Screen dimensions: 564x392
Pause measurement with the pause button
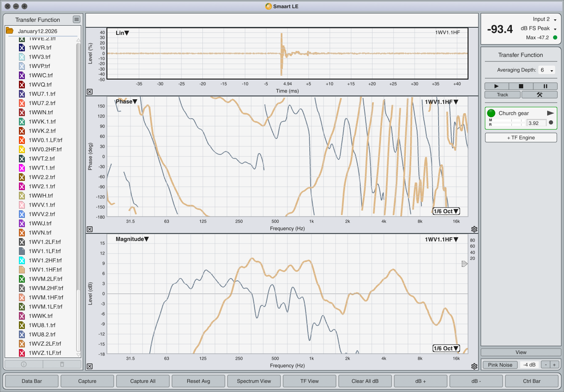[545, 86]
